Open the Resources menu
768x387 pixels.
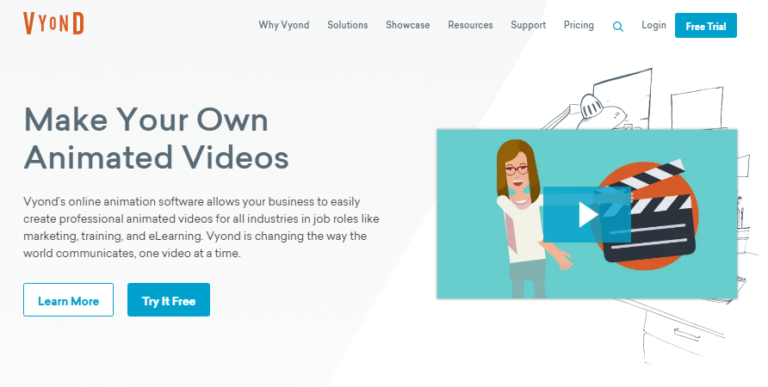pos(470,25)
